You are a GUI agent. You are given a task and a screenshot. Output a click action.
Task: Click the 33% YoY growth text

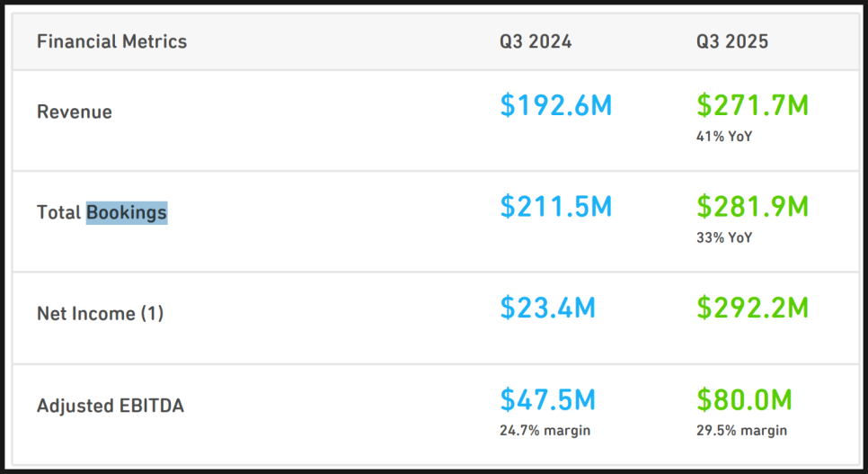pos(724,237)
